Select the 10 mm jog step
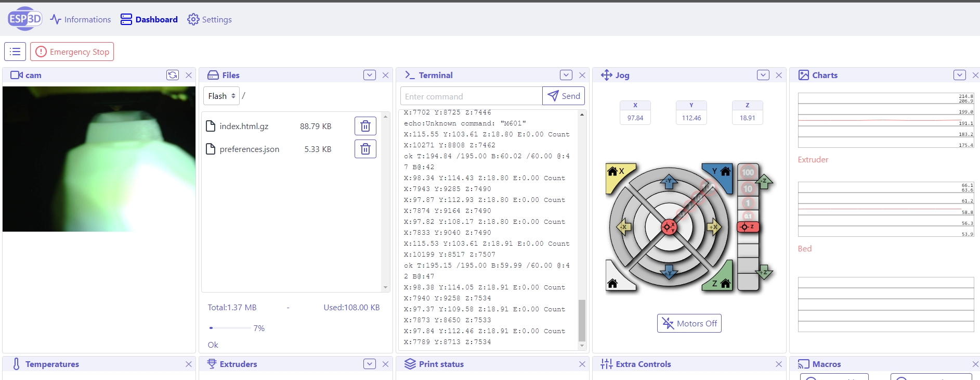 [x=748, y=188]
